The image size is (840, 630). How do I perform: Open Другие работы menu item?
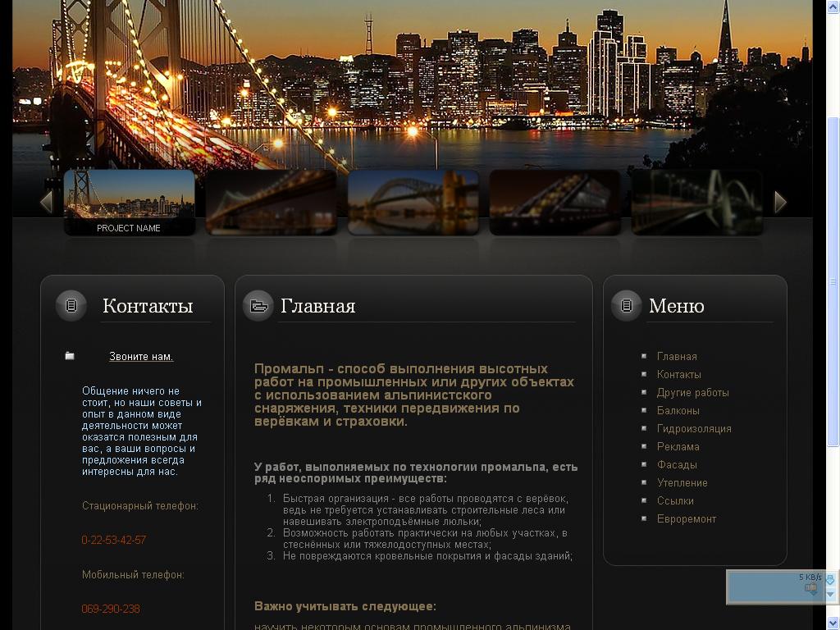[692, 393]
